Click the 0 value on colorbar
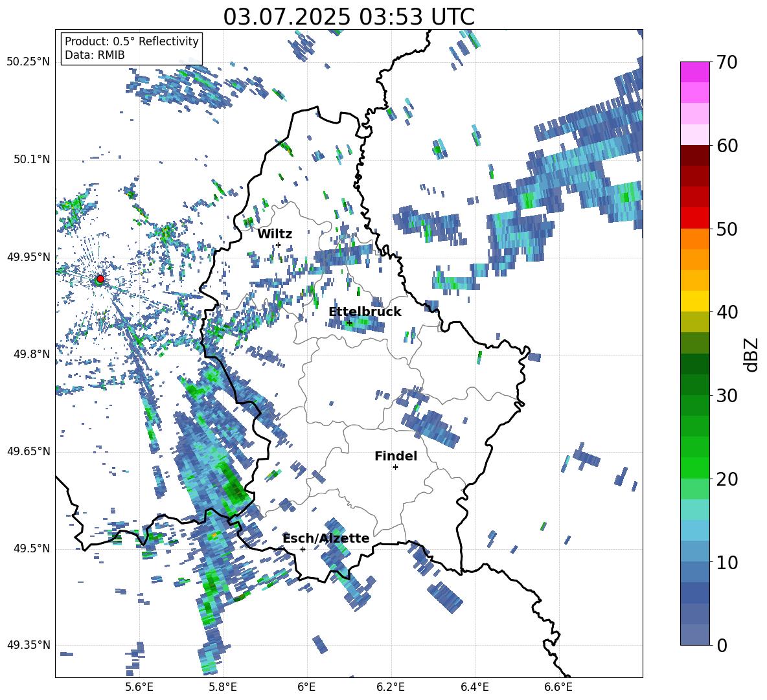The image size is (767, 700). coord(722,645)
